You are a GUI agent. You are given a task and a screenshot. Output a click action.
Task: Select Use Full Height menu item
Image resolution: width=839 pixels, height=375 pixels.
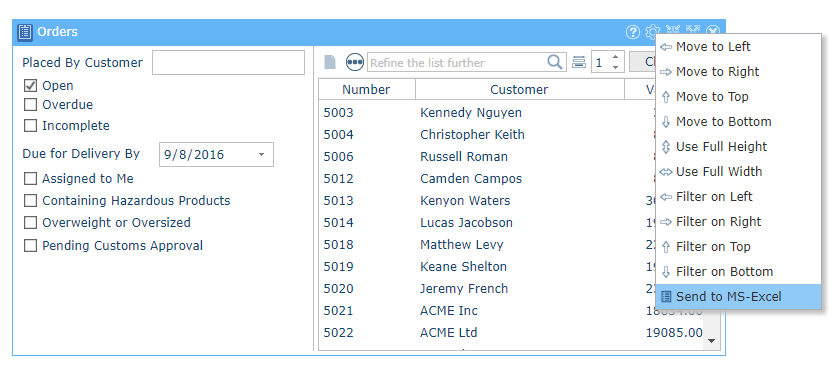tap(738, 147)
